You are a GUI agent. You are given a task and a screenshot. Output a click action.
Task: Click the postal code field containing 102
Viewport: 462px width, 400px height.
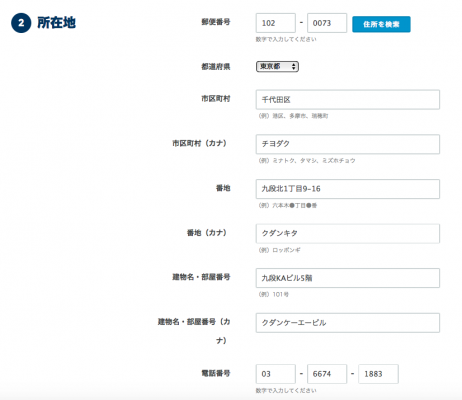(x=275, y=23)
